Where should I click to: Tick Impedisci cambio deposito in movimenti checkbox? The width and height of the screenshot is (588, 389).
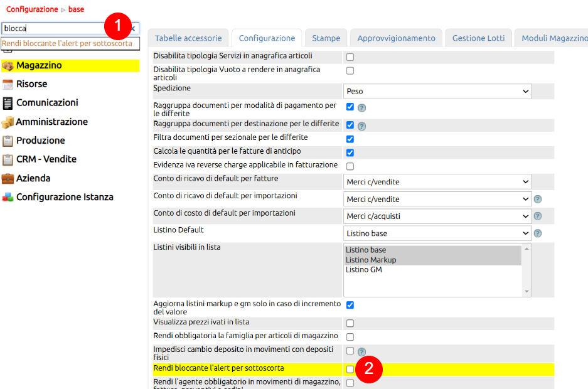point(350,351)
